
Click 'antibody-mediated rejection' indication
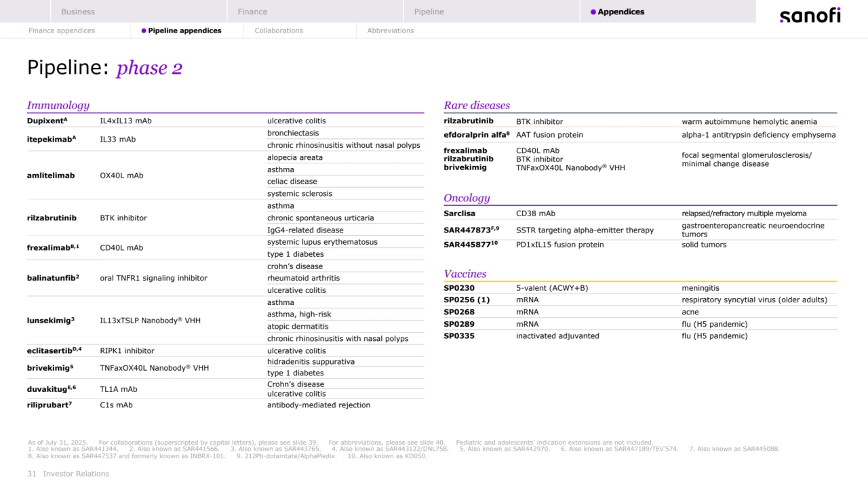click(319, 405)
